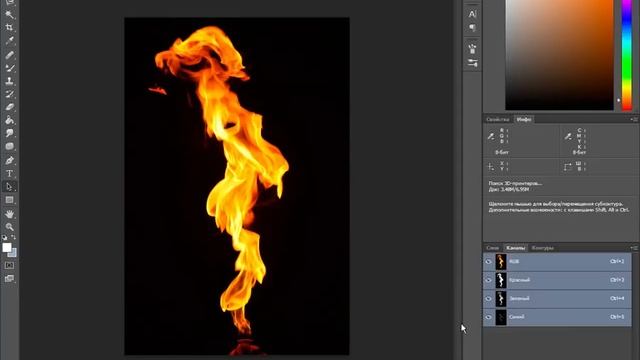
Task: Switch to the Слои tab
Action: click(492, 248)
